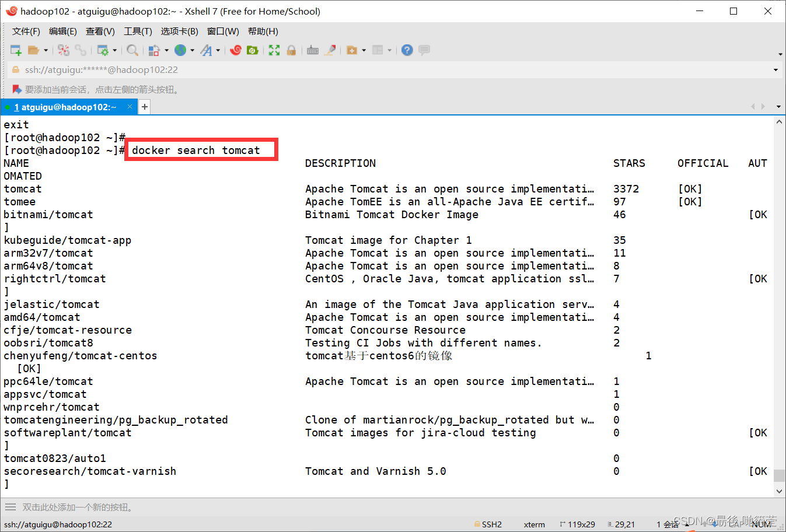The width and height of the screenshot is (786, 532).
Task: Expand the font dropdown arrow
Action: 218,50
